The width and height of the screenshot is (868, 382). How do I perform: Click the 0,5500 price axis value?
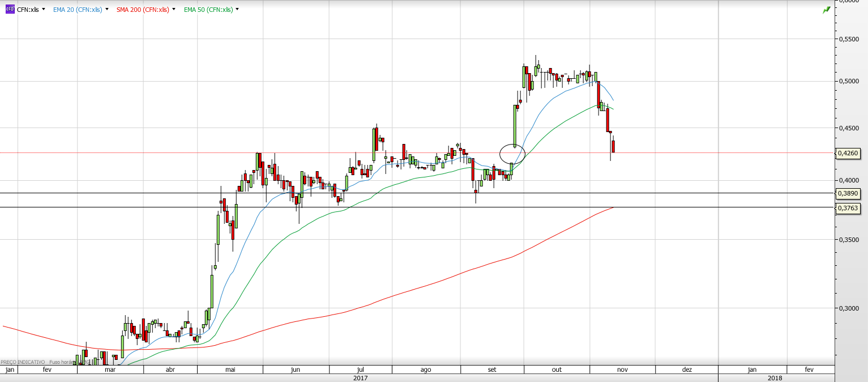(x=848, y=39)
